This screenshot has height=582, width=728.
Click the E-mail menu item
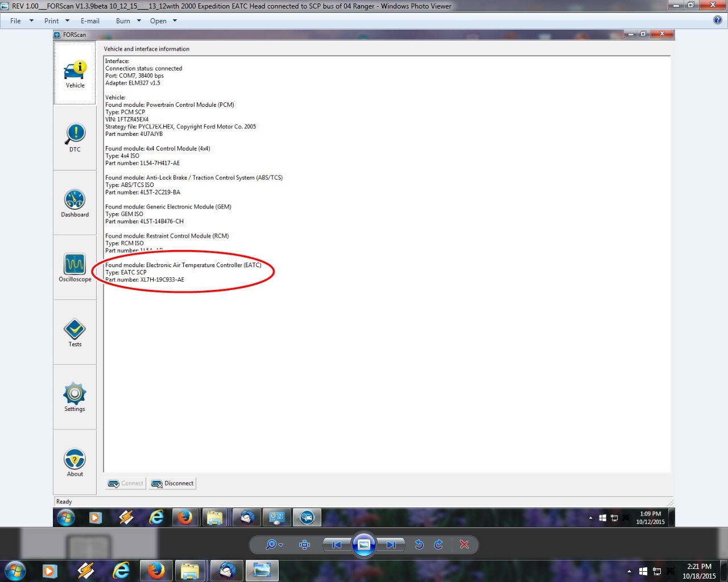[x=90, y=21]
